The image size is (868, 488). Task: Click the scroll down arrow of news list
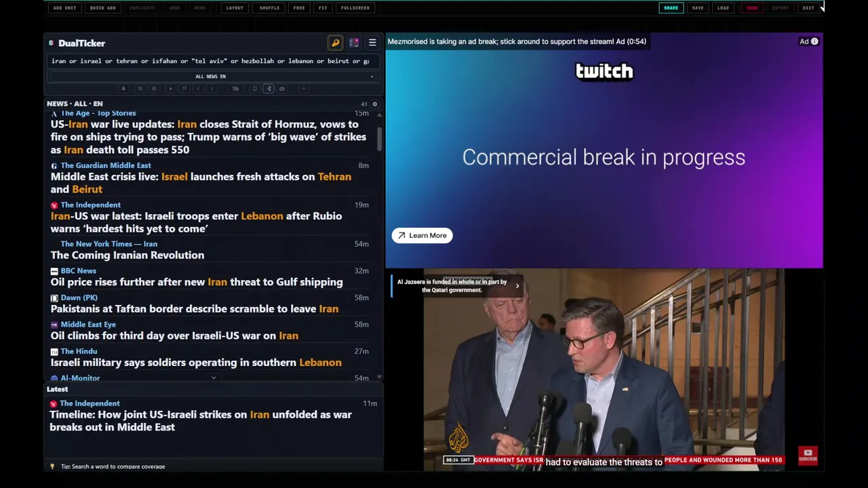click(x=379, y=377)
